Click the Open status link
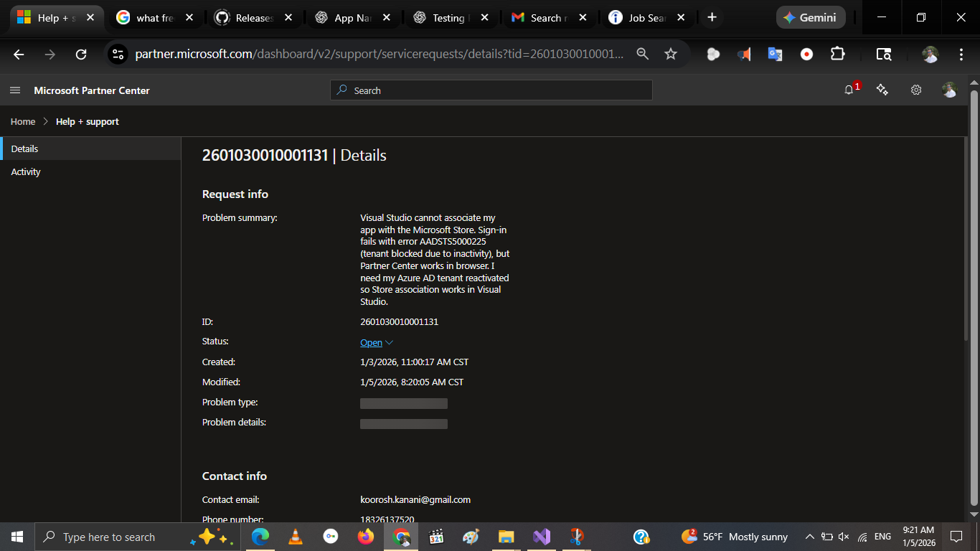This screenshot has height=551, width=980. [x=371, y=343]
